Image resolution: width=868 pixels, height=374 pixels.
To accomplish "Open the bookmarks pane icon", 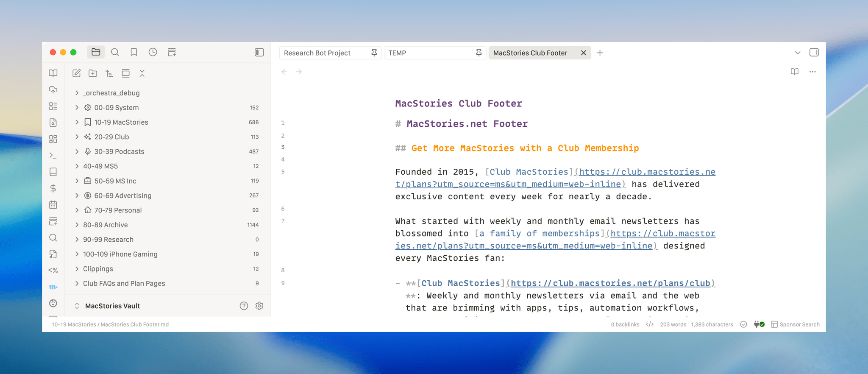I will (134, 52).
